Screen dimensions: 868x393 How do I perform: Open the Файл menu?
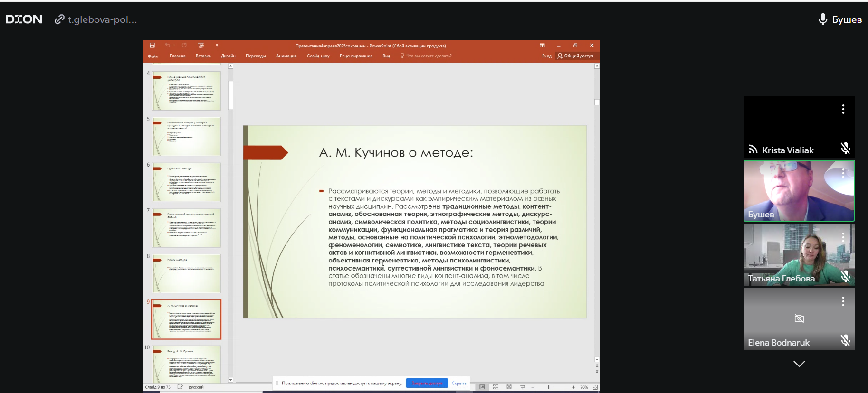[x=153, y=56]
